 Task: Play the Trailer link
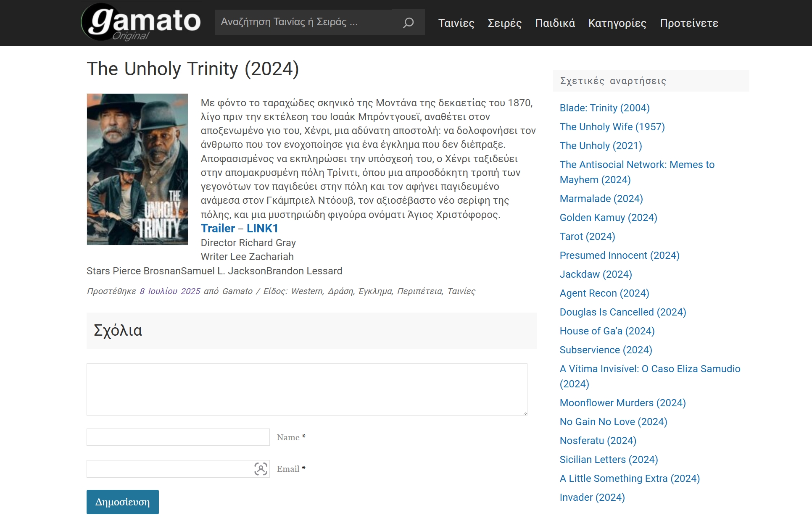tap(218, 229)
